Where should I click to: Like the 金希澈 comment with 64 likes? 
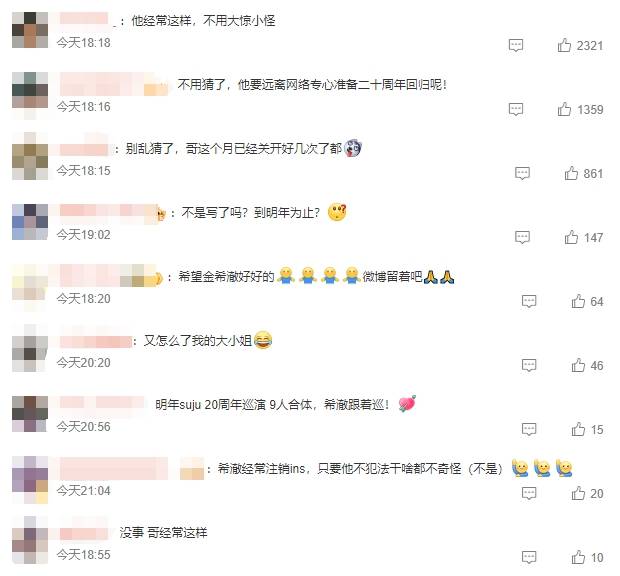pos(578,301)
